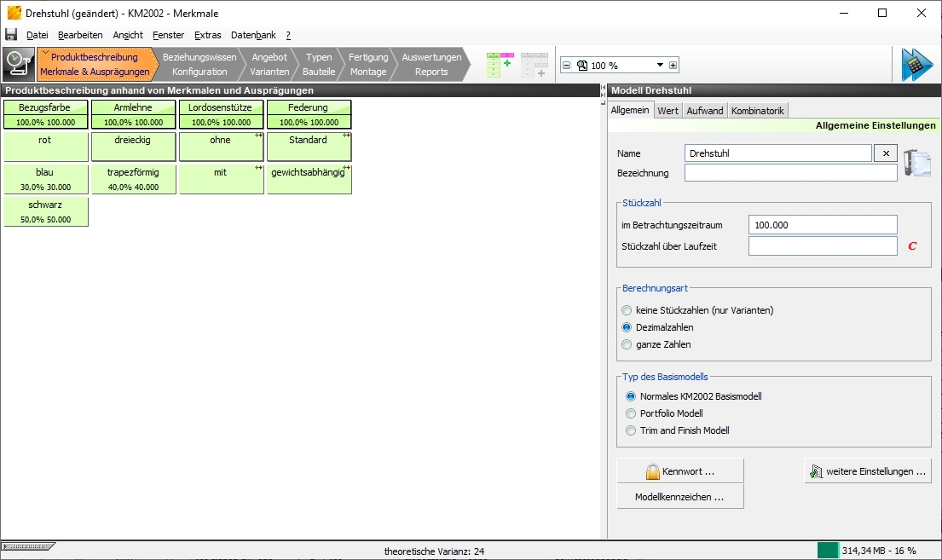Select the schwarz value cell
The height and width of the screenshot is (560, 942).
(46, 211)
